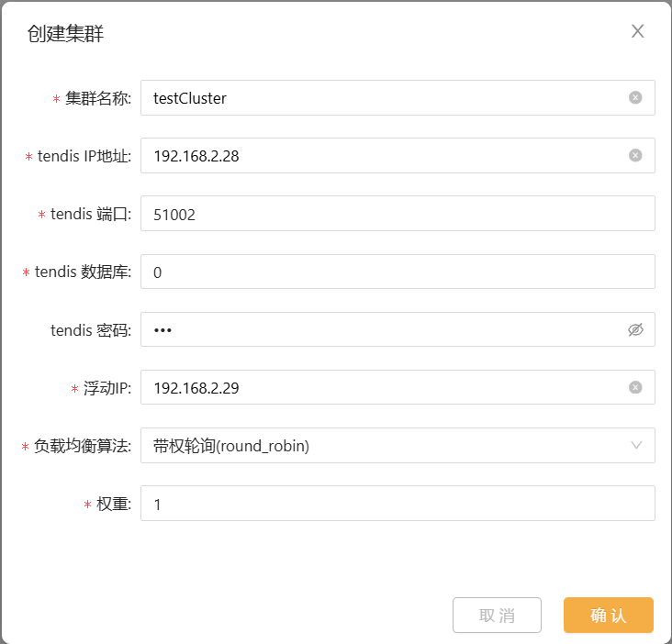Viewport: 672px width, 644px height.
Task: Focus the 权重 input showing 1
Action: point(398,503)
